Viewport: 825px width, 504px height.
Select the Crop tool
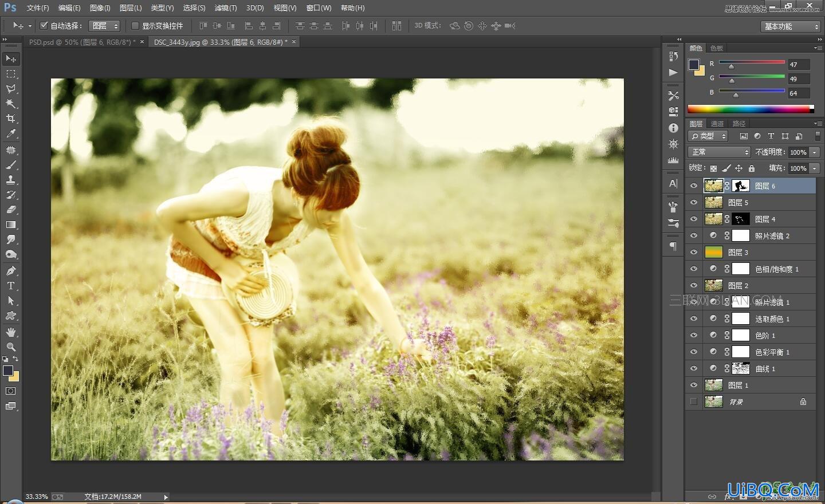coord(11,119)
